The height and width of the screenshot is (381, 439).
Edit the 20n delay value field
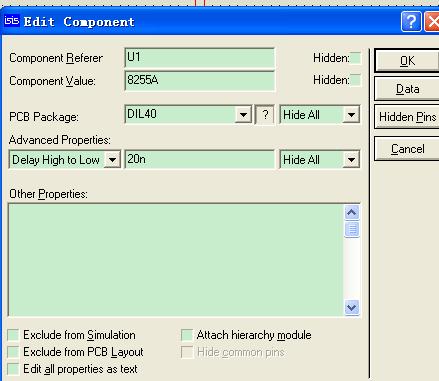(x=200, y=159)
